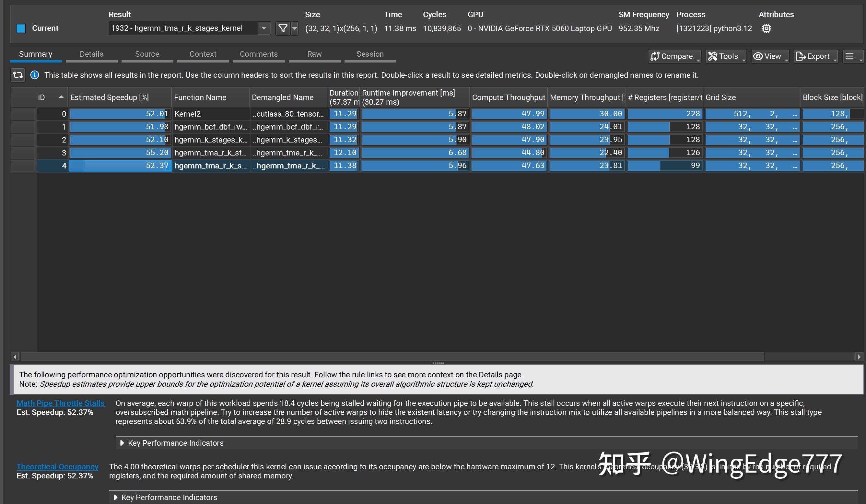This screenshot has width=866, height=504.
Task: Switch to the Details tab
Action: (91, 54)
